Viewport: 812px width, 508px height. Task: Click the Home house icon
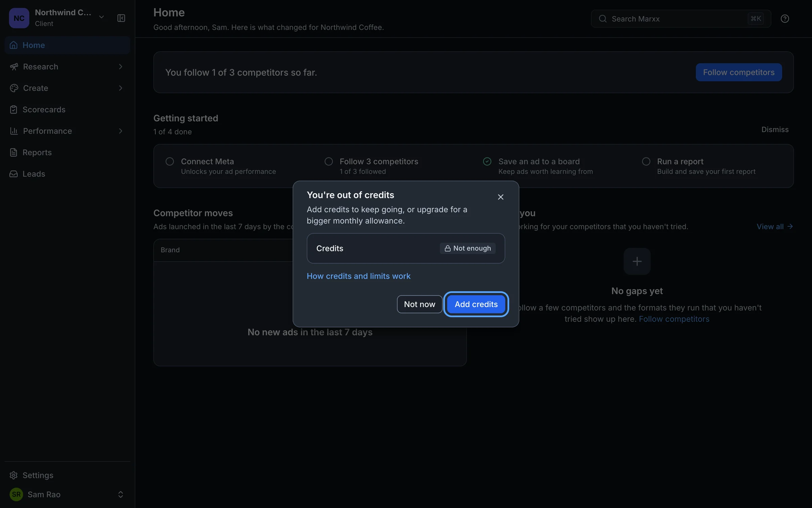pyautogui.click(x=14, y=45)
